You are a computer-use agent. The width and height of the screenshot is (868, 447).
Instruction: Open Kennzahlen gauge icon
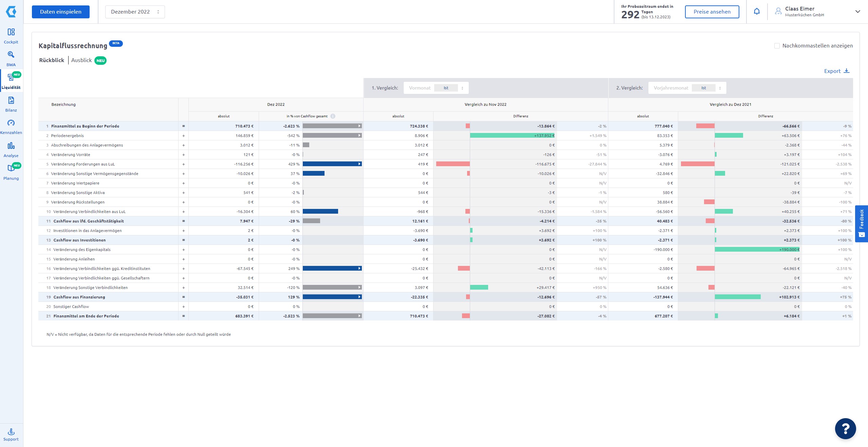(11, 123)
